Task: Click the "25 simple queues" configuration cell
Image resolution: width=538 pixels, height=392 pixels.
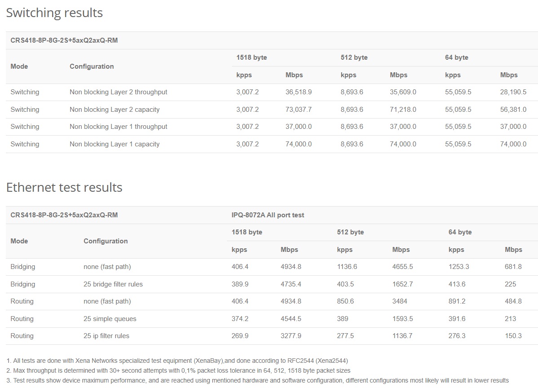Action: pyautogui.click(x=110, y=319)
